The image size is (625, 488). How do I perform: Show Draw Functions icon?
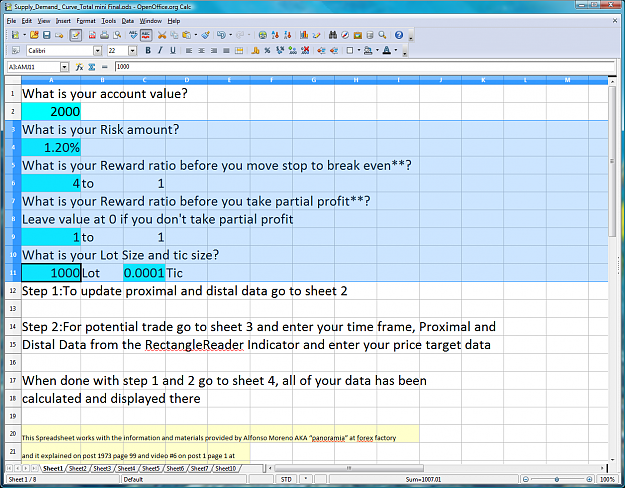[x=316, y=35]
